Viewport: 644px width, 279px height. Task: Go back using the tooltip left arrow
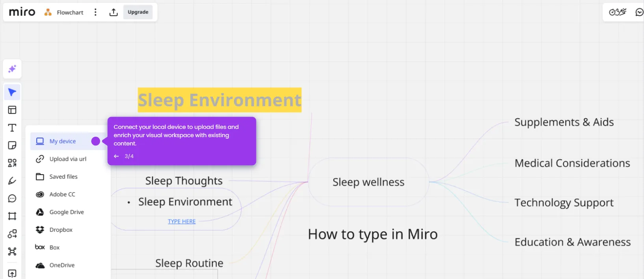click(116, 156)
